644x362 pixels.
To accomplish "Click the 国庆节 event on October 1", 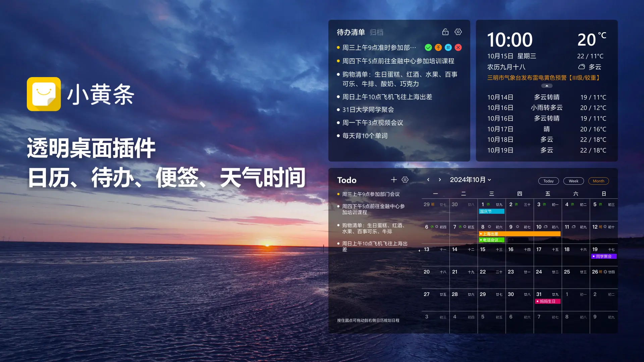I will 491,211.
